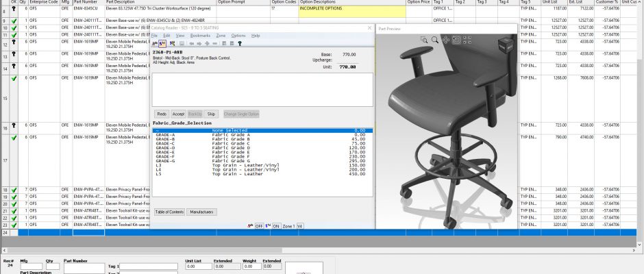Open the View menu in Catalog Reader
The width and height of the screenshot is (644, 274).
(179, 35)
